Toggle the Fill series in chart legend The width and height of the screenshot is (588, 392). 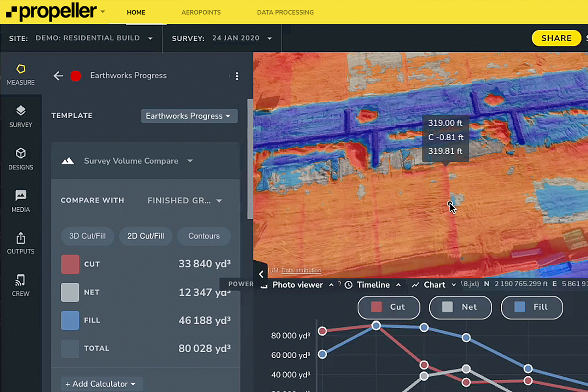(532, 307)
